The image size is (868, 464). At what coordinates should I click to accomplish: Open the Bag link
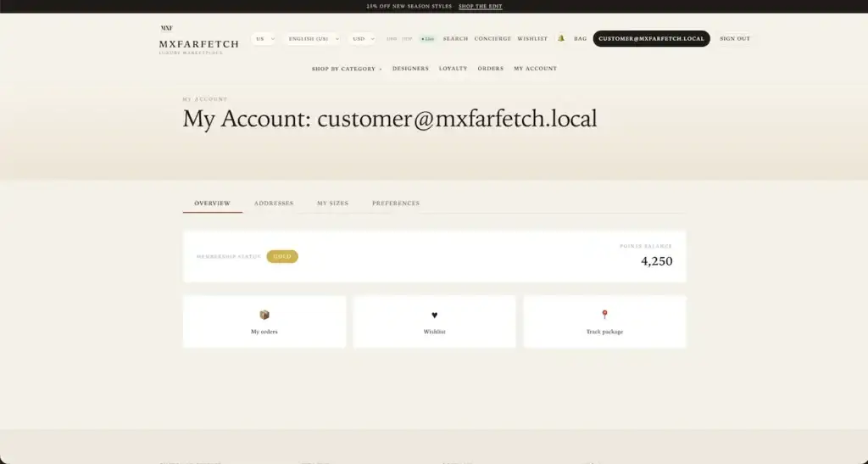point(580,39)
